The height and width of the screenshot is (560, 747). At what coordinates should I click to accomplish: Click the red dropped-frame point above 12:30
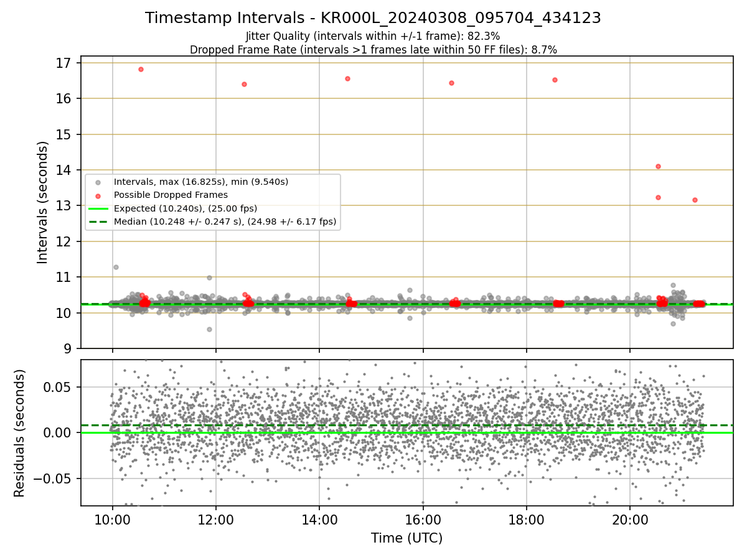(244, 84)
